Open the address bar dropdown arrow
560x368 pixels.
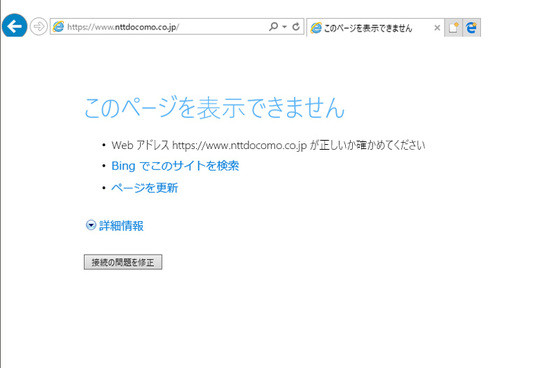(285, 27)
